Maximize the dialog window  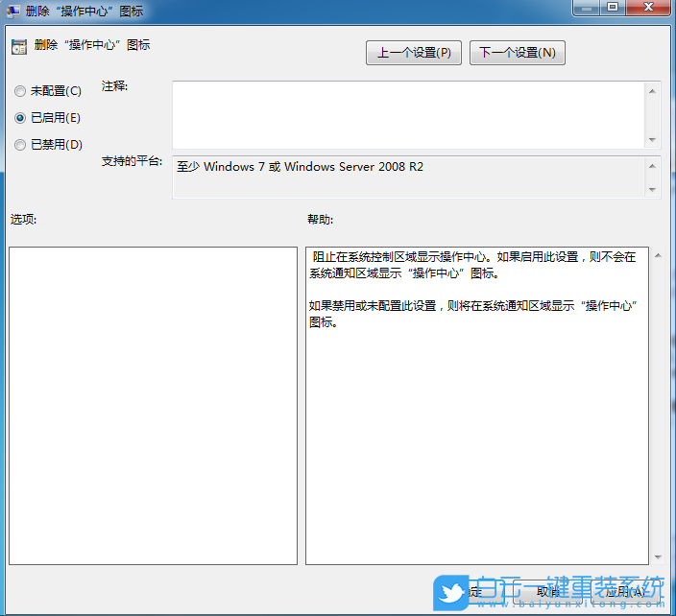(x=613, y=8)
